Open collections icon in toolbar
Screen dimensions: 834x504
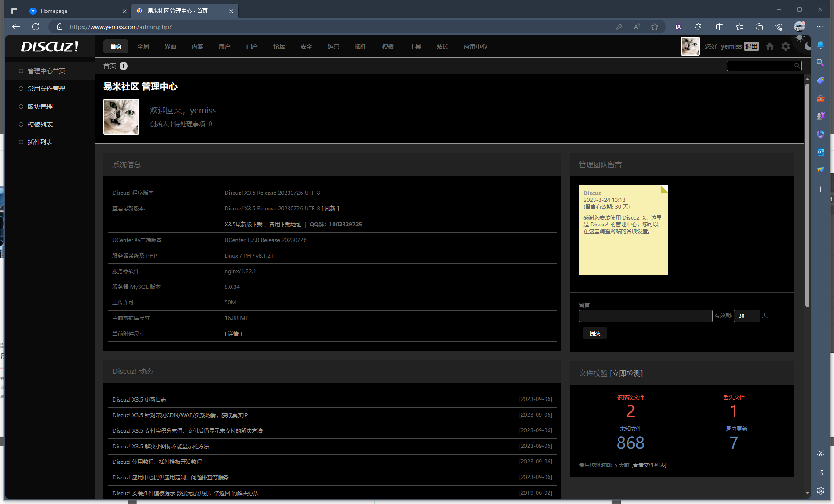(x=759, y=27)
